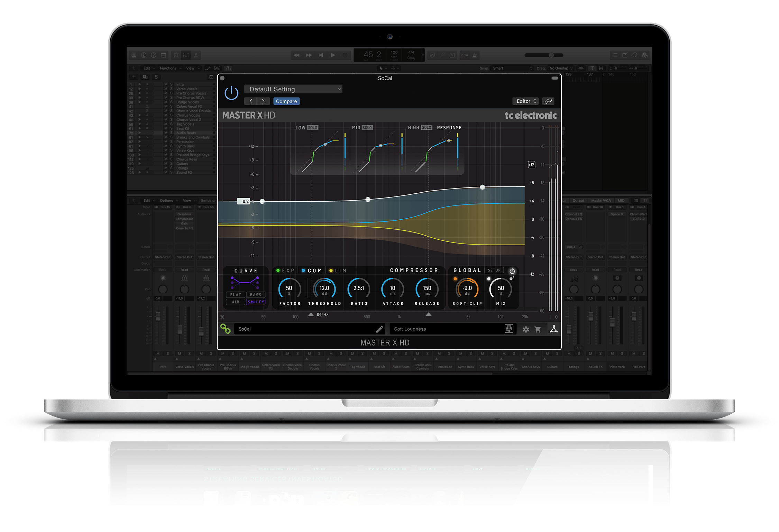Select the AIR curve preset
This screenshot has height=532, width=779.
click(x=236, y=302)
